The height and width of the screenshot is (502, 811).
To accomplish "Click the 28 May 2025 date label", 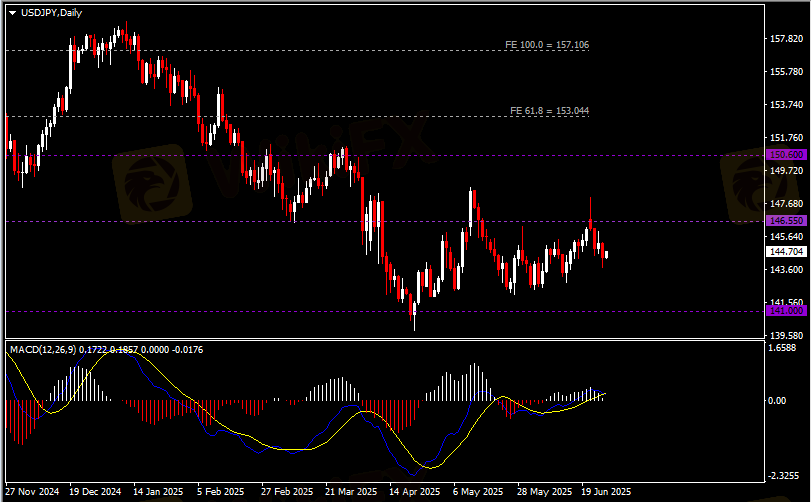I will point(545,491).
